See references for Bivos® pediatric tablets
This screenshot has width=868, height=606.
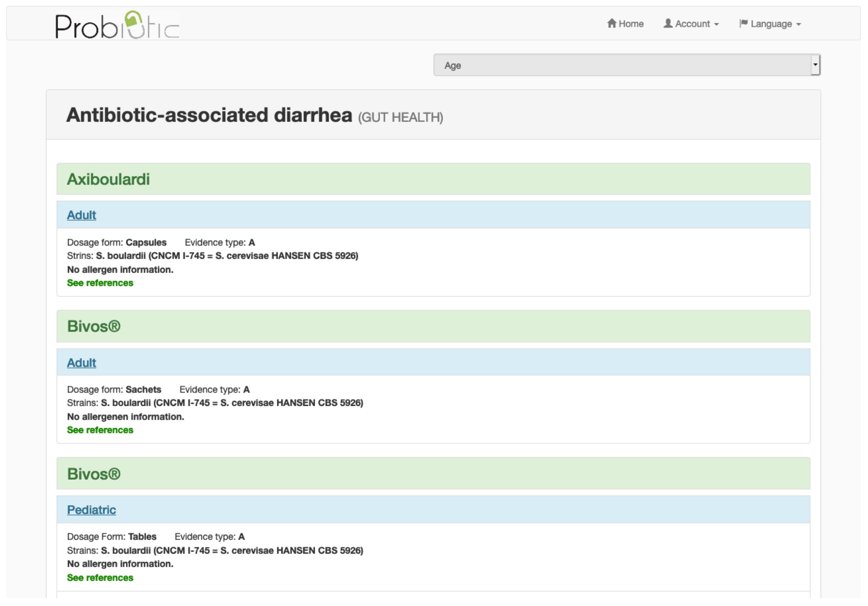tap(100, 577)
